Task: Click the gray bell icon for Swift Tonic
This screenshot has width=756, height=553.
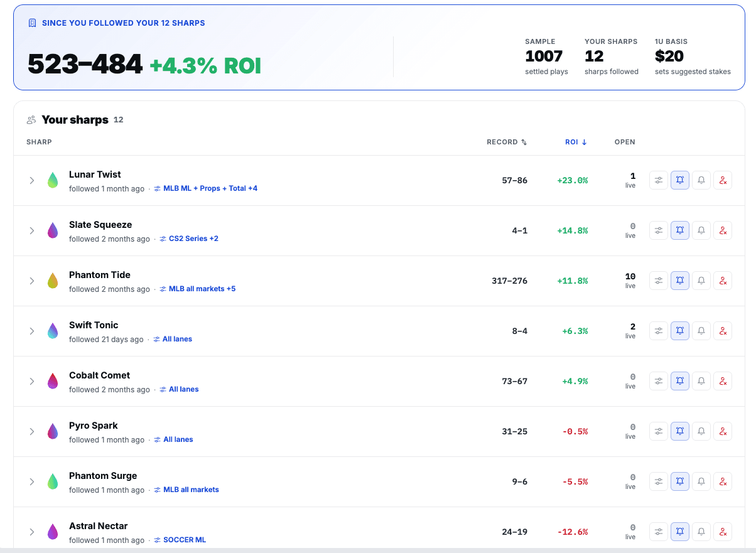Action: [x=701, y=331]
